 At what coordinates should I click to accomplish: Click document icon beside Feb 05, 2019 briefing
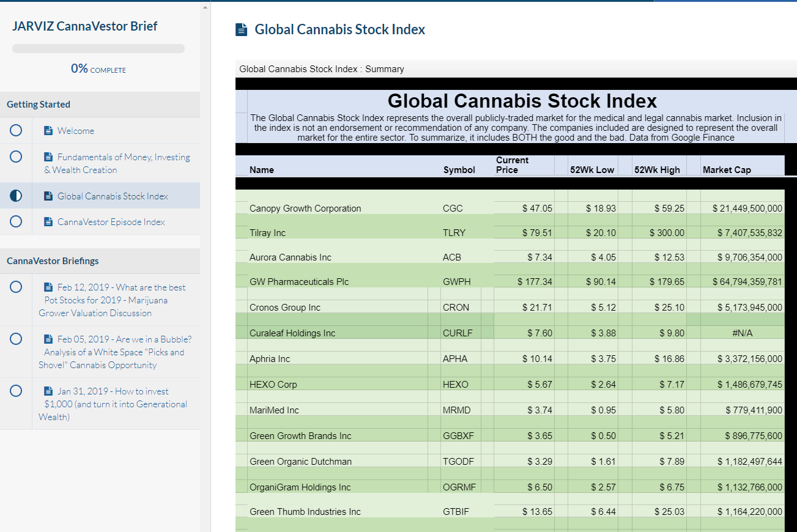pyautogui.click(x=49, y=339)
